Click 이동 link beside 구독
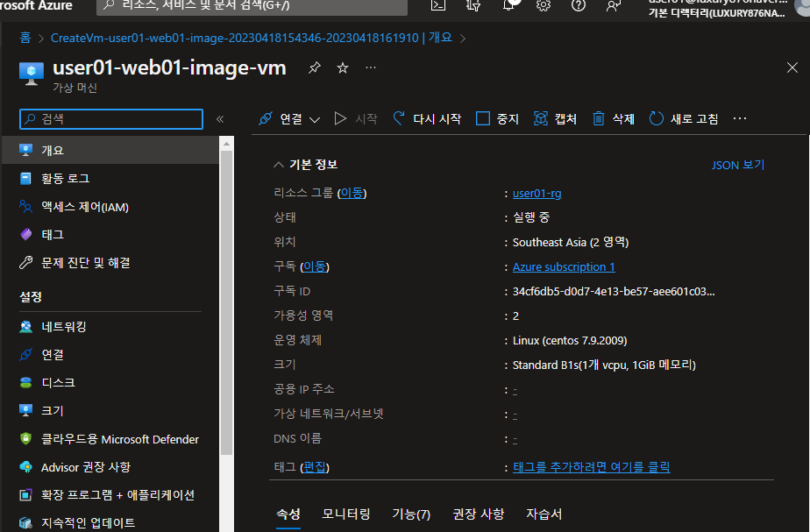 [315, 266]
